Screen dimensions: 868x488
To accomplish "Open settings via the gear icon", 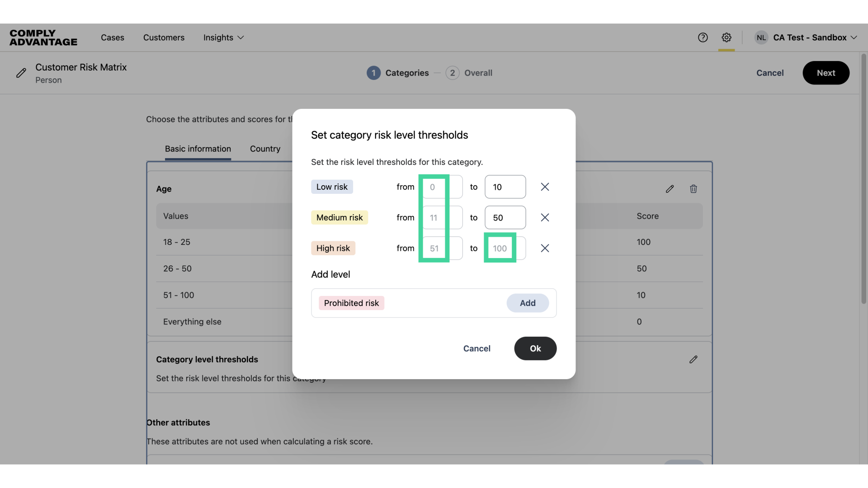I will pos(726,38).
